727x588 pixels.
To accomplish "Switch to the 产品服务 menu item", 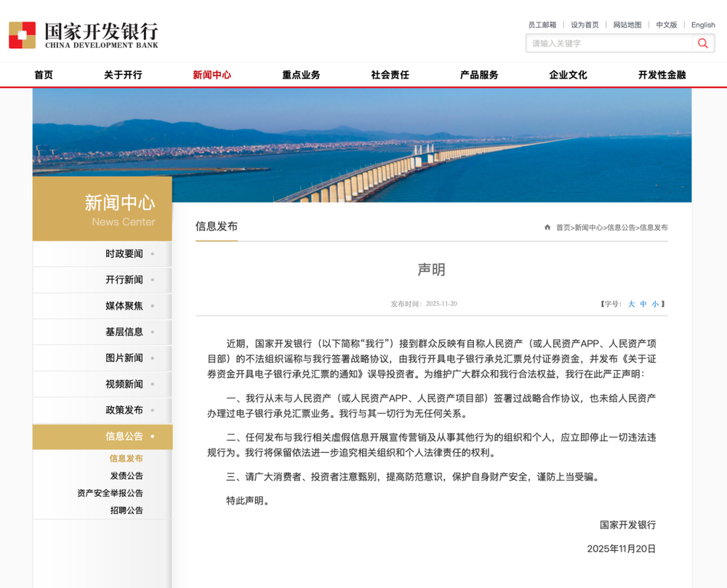I will (479, 74).
